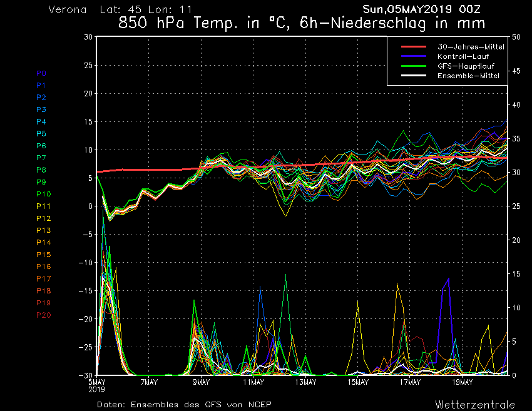Select ensemble member label P6
The image size is (532, 411).
pyautogui.click(x=41, y=146)
